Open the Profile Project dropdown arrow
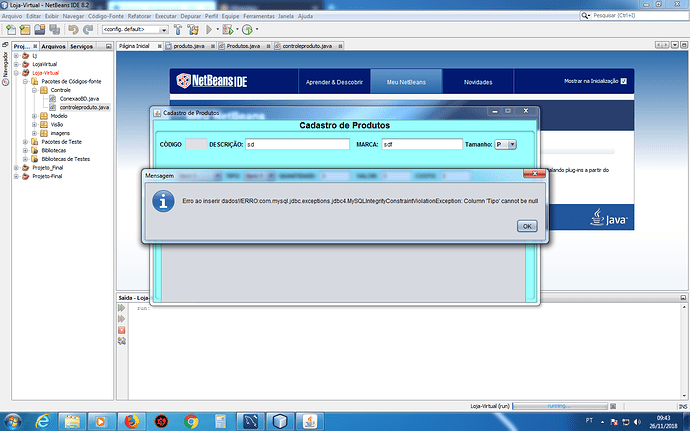The height and width of the screenshot is (431, 690). [257, 29]
